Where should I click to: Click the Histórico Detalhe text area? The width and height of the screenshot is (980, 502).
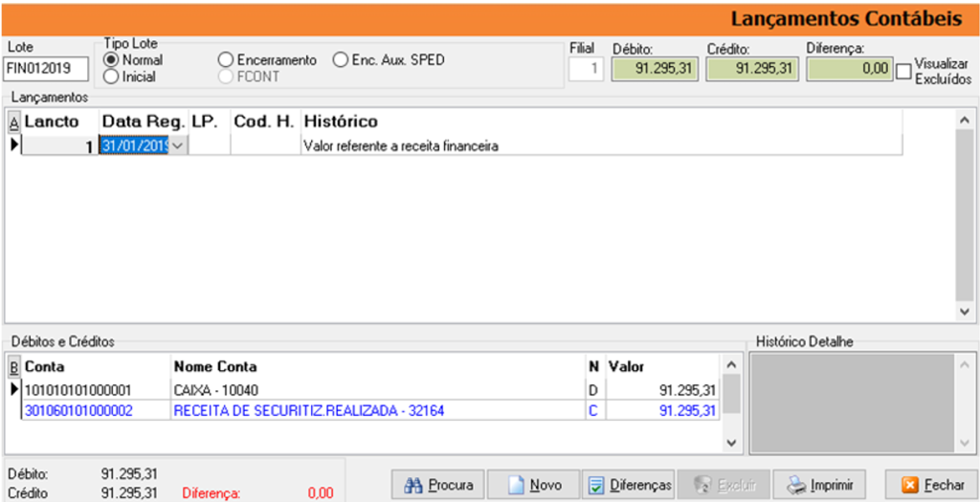coord(852,404)
